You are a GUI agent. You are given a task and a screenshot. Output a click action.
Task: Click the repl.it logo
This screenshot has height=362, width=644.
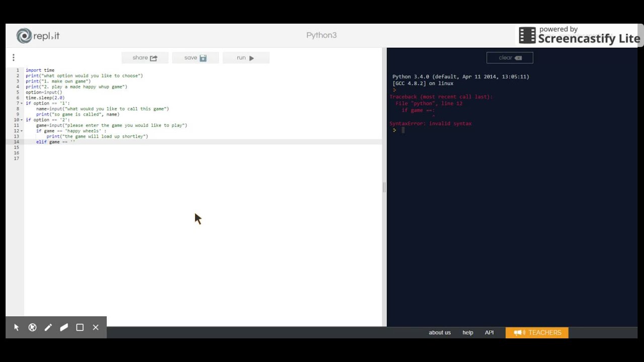pos(38,36)
